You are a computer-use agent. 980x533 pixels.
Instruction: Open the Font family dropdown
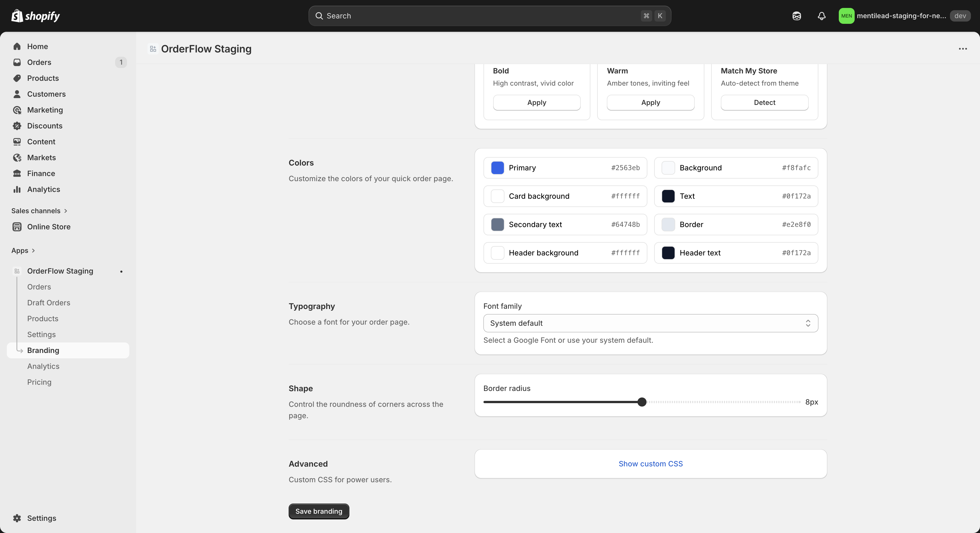[650, 323]
